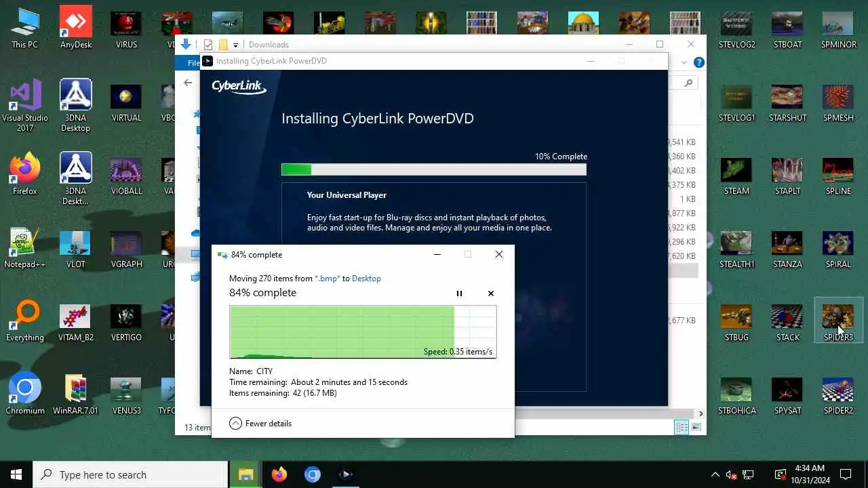Screen dimensions: 868x488
Task: Open the taskbar clock showing 4:34 AM
Action: coord(809,474)
